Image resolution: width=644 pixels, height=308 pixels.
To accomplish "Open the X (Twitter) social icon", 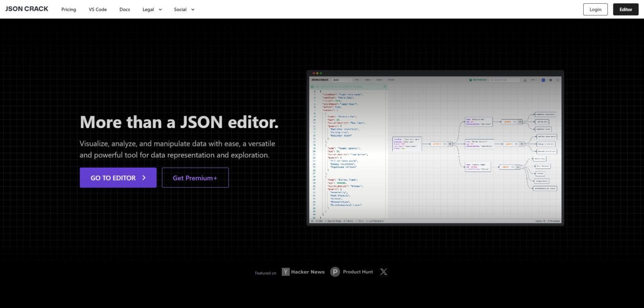I will tap(383, 272).
